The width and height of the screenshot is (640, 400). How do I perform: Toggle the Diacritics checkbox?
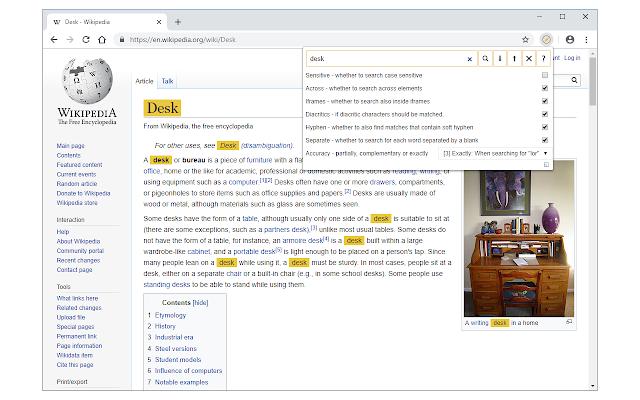pos(544,114)
